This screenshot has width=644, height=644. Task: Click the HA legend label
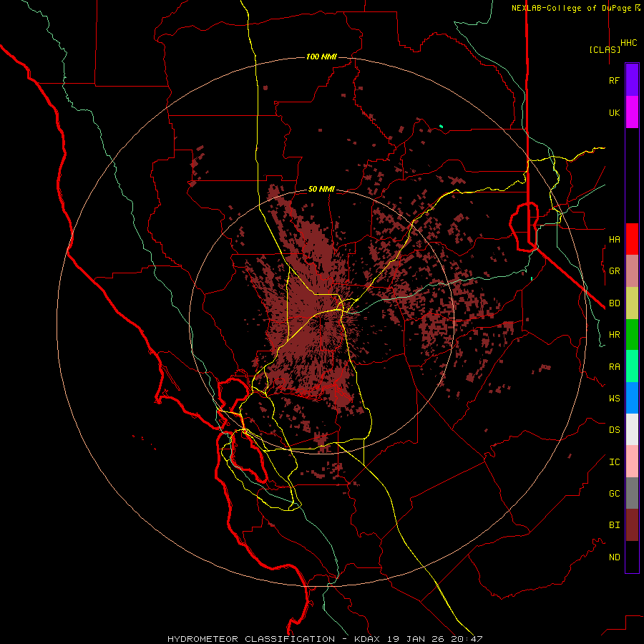coord(614,239)
